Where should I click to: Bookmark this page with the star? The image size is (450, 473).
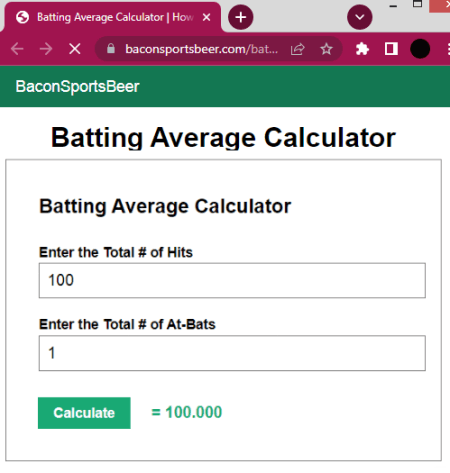tap(326, 49)
